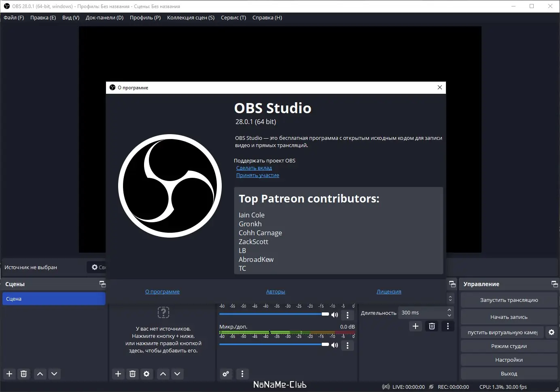Open the audio mixer panel options menu
This screenshot has height=392, width=560.
(x=242, y=374)
